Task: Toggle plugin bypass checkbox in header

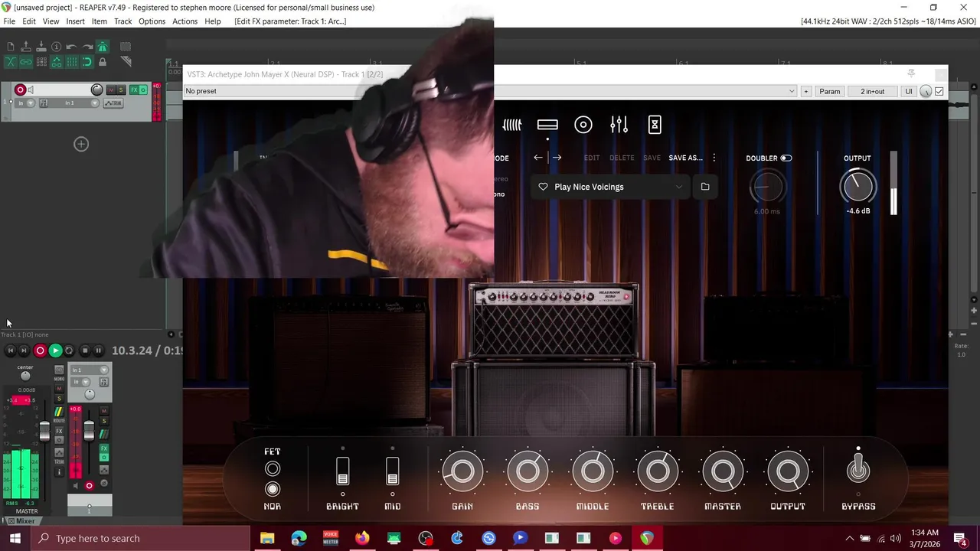Action: [x=939, y=91]
